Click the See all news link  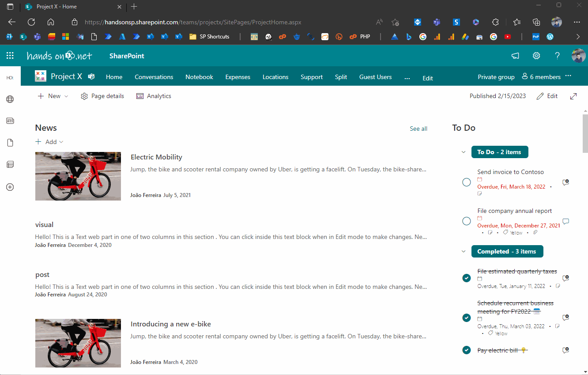pos(418,128)
